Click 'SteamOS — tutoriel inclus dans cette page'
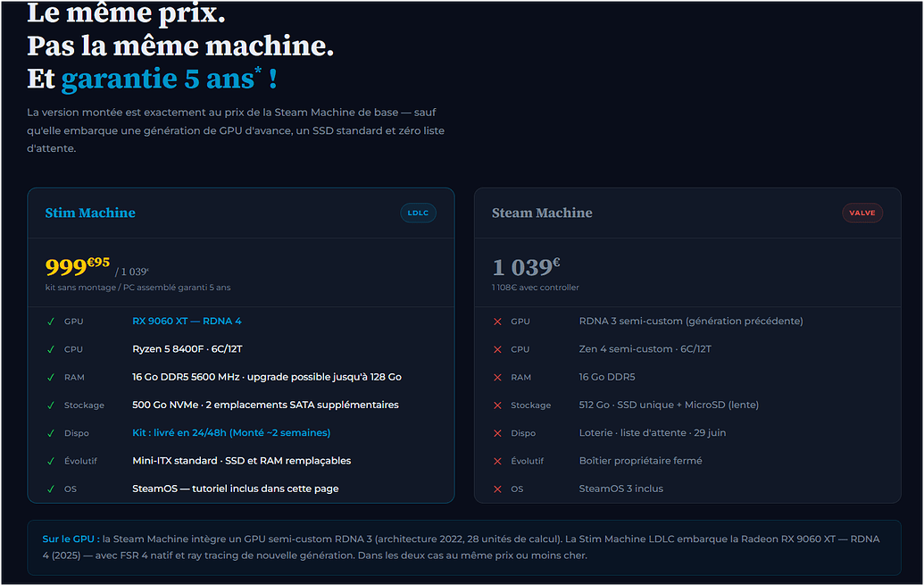 [235, 489]
